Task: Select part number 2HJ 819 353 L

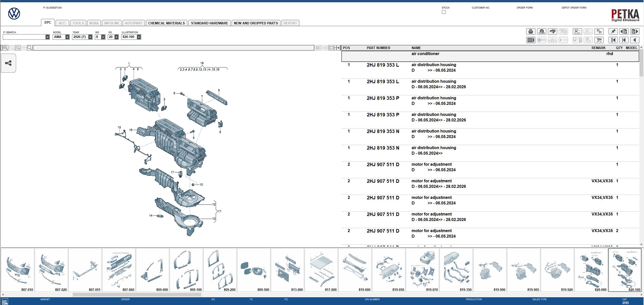Action: click(x=382, y=65)
